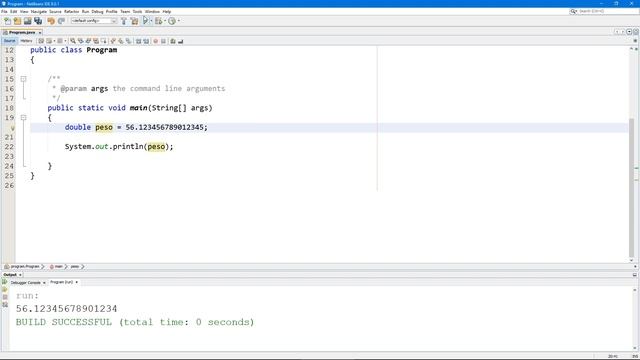This screenshot has height=360, width=640.
Task: Clean and Build project icon
Action: point(134,21)
